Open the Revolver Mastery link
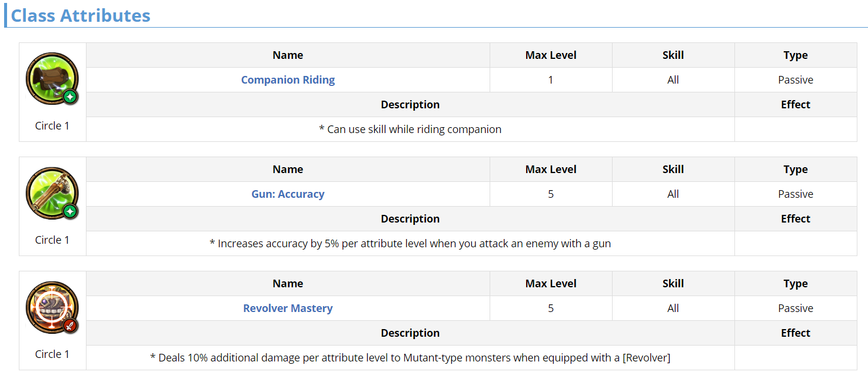Image resolution: width=868 pixels, height=375 pixels. 288,308
